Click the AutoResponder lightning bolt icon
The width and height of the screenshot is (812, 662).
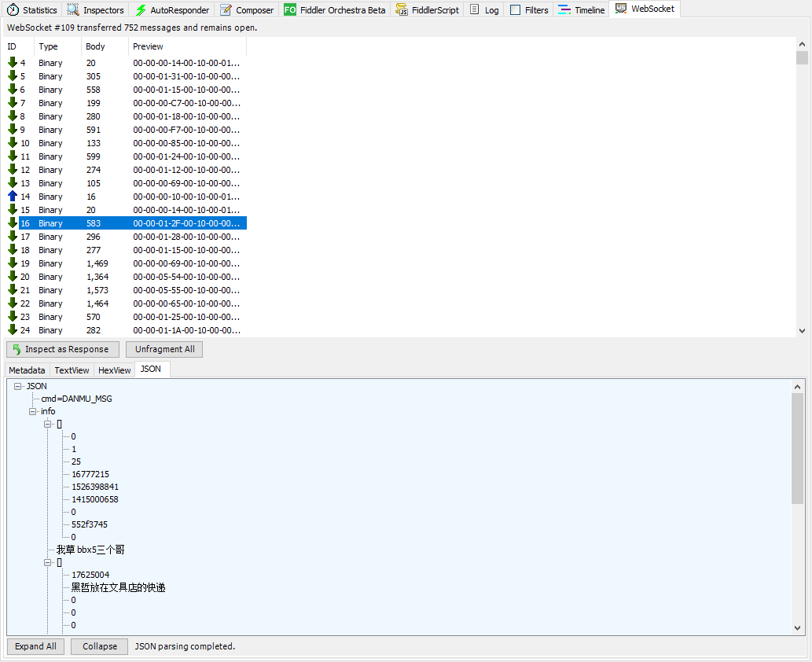click(141, 10)
